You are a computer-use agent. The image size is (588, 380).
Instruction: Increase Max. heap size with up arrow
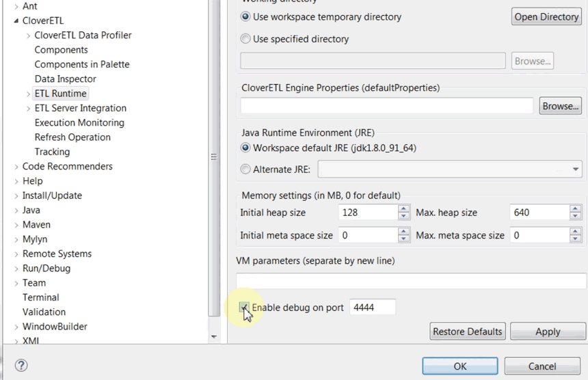point(575,208)
